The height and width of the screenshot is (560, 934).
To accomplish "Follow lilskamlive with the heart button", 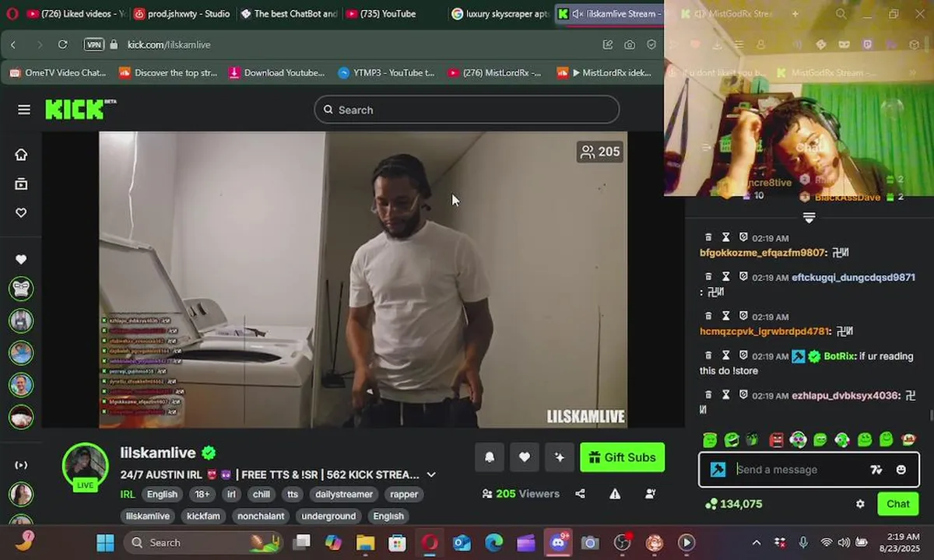I will tap(525, 457).
